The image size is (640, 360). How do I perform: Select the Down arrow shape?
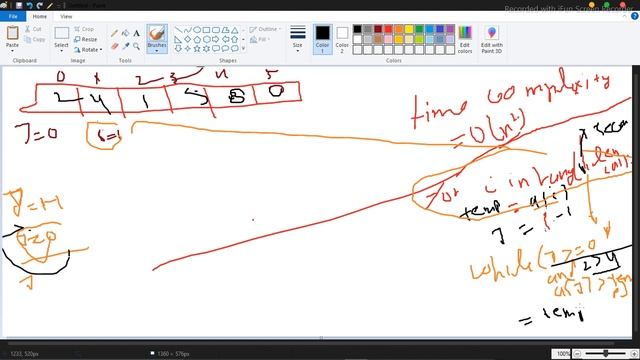point(178,49)
